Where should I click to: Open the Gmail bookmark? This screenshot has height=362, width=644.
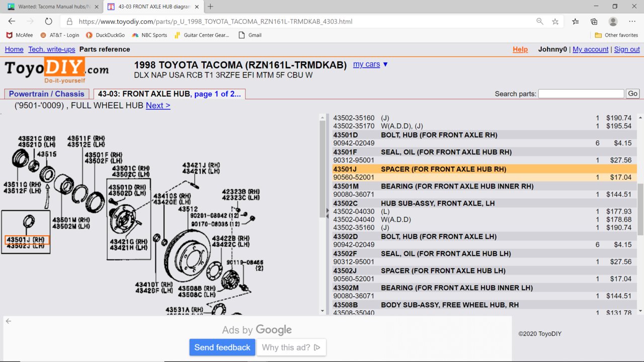click(x=250, y=35)
